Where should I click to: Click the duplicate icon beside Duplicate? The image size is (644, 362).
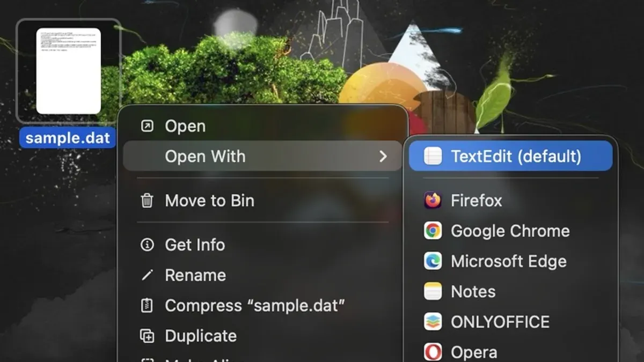(x=147, y=336)
